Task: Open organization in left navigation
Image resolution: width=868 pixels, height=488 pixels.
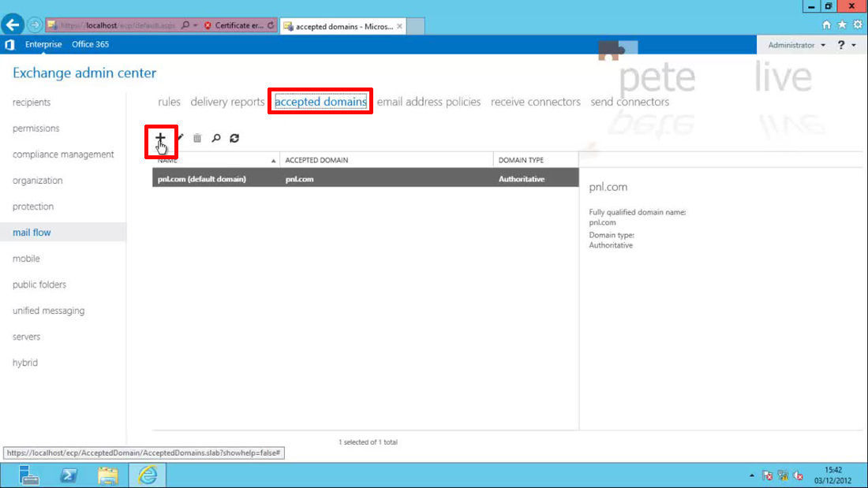Action: click(38, 181)
